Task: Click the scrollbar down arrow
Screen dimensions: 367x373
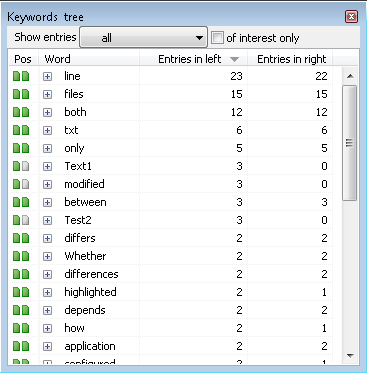Action: [350, 355]
